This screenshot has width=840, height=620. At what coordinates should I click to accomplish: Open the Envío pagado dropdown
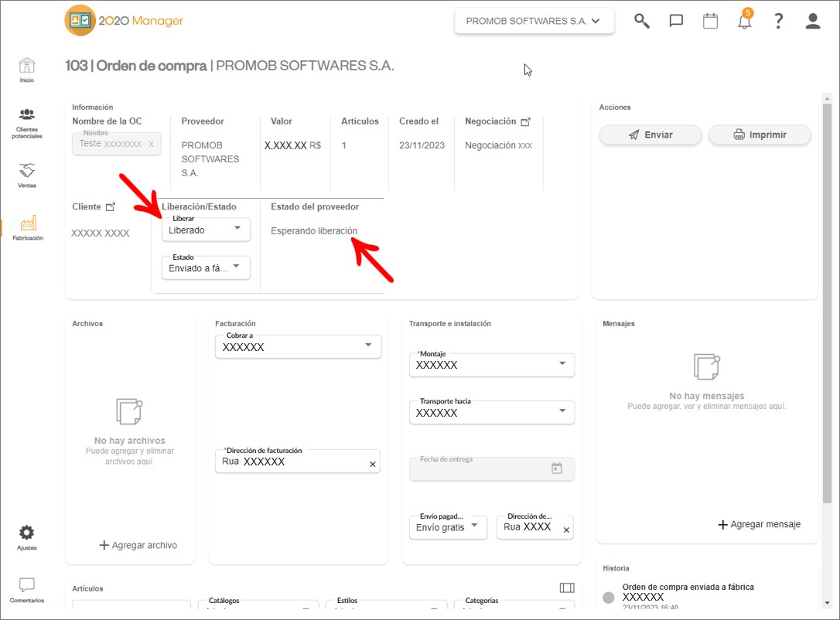[x=448, y=527]
